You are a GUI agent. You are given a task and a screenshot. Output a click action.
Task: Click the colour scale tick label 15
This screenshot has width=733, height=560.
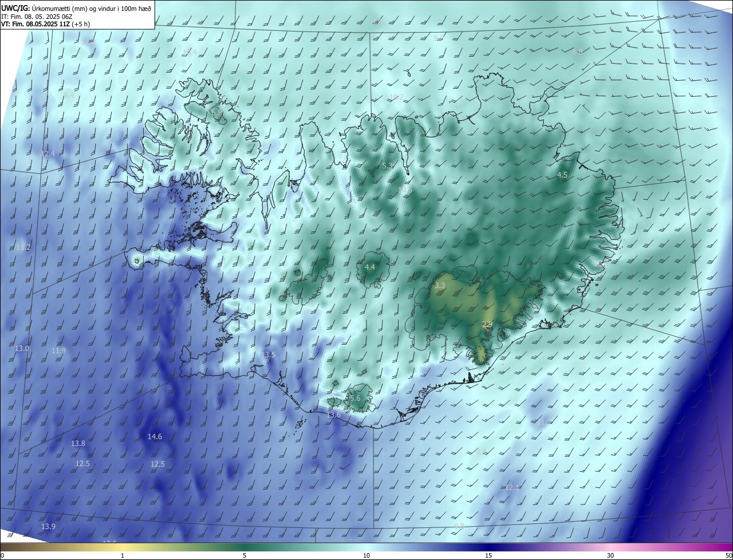point(488,556)
